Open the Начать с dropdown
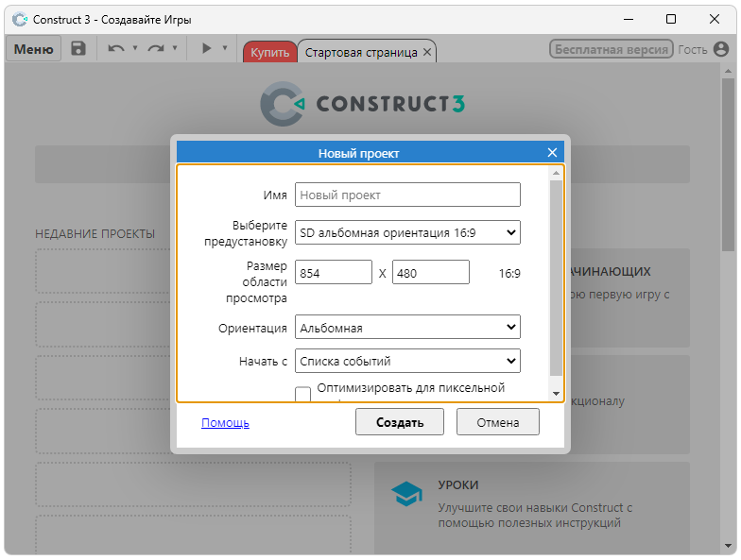Image resolution: width=741 pixels, height=560 pixels. pyautogui.click(x=407, y=361)
